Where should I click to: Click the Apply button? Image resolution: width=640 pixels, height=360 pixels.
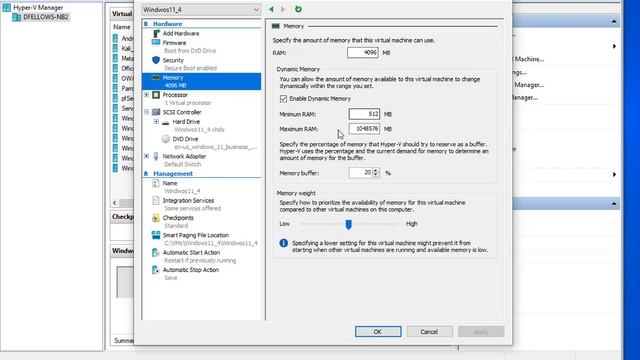point(481,332)
